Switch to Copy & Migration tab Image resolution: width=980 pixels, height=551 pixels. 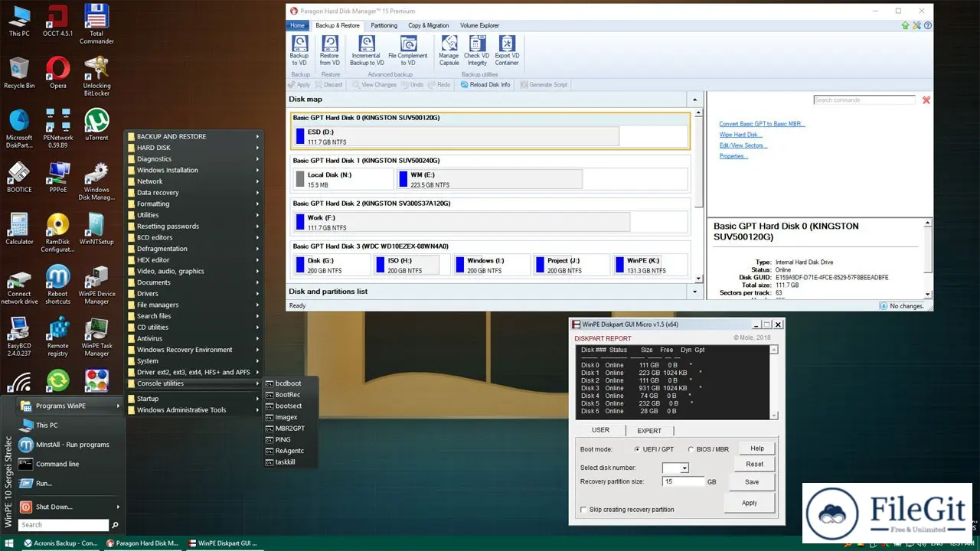click(429, 25)
